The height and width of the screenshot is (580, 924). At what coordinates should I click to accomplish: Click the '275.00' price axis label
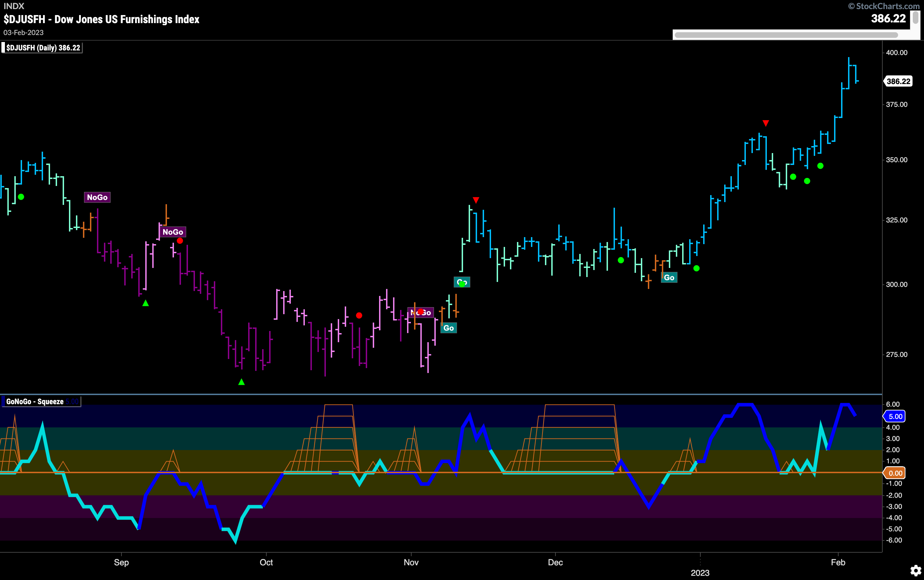[897, 354]
